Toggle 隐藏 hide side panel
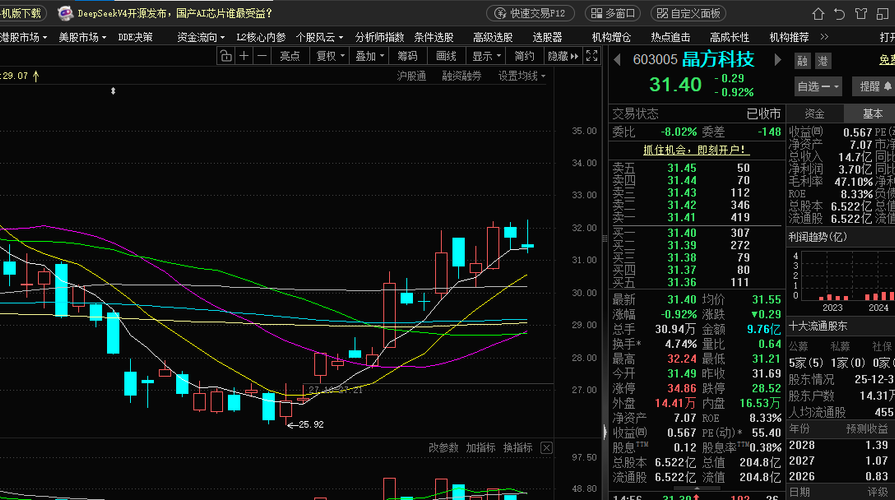Image resolution: width=895 pixels, height=500 pixels. (563, 56)
